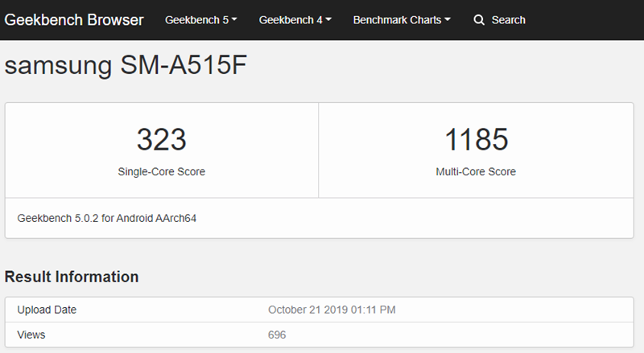Expand the Geekbench 4 dropdown menu
644x353 pixels.
295,20
